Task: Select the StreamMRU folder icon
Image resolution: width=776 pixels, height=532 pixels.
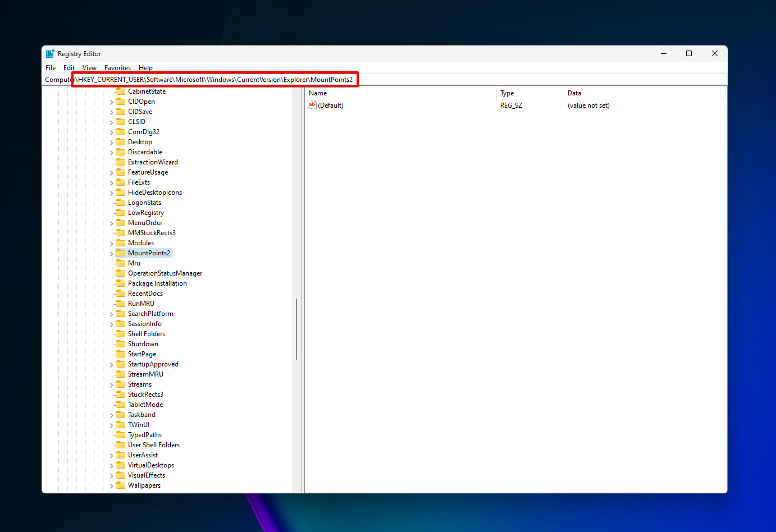Action: (x=121, y=374)
